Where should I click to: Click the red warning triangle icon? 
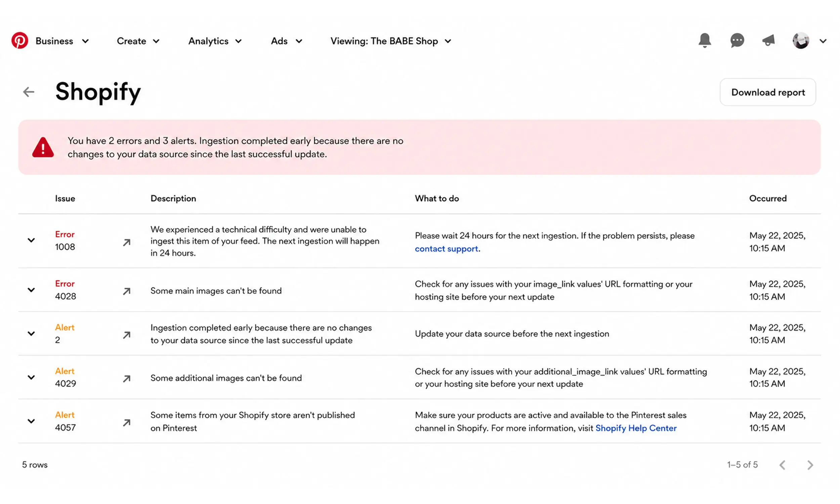[43, 148]
